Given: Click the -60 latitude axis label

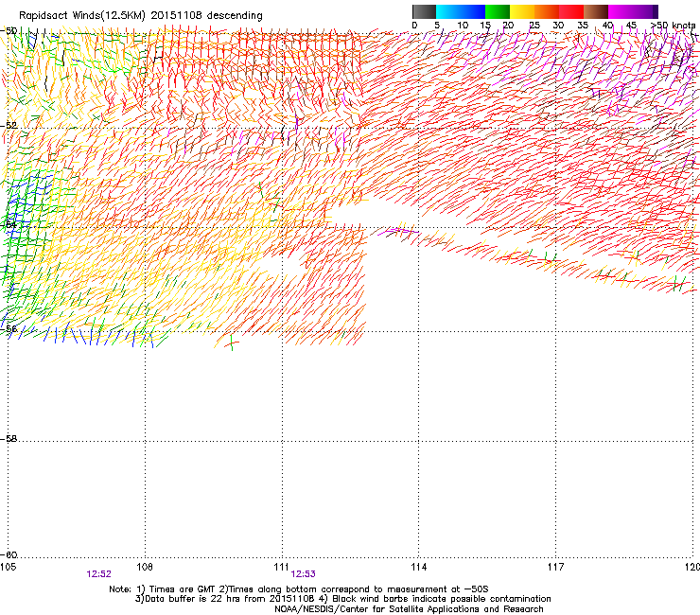Looking at the screenshot, I should pos(9,555).
